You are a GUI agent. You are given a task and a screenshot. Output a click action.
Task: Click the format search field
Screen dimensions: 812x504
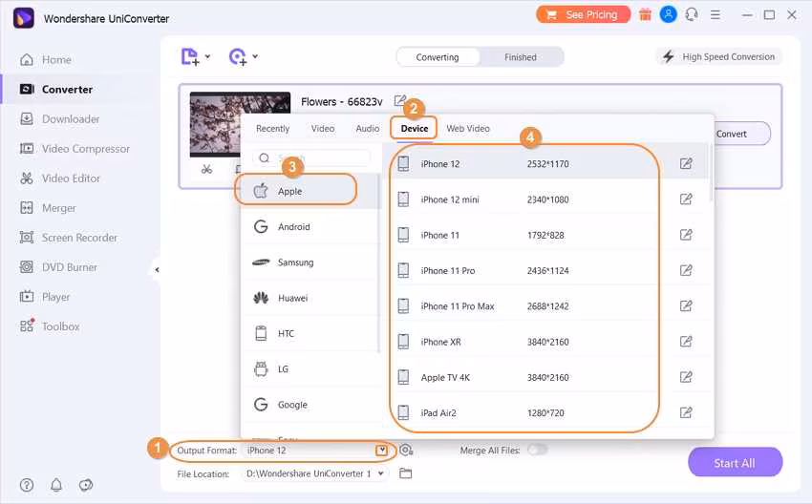(311, 157)
